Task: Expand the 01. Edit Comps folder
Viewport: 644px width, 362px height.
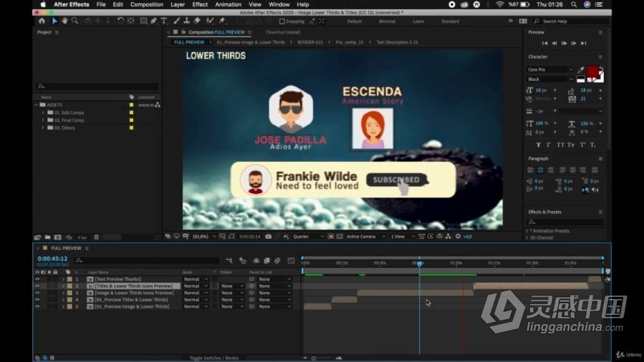Action: 43,112
